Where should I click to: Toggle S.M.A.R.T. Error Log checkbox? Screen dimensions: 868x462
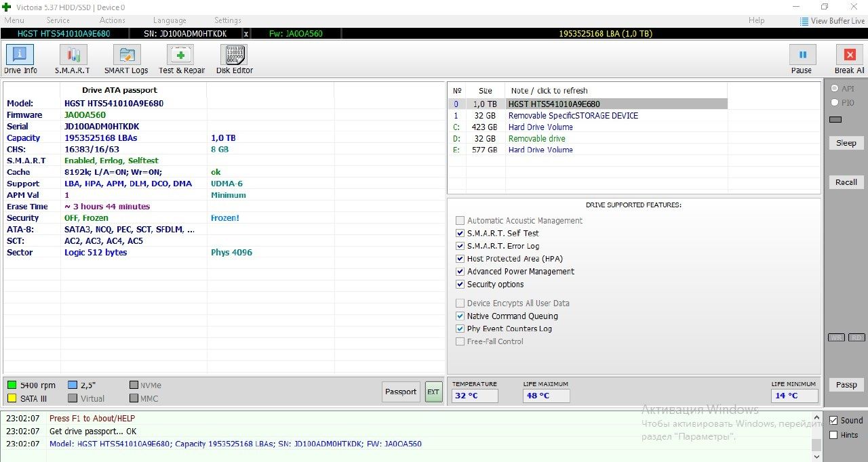coord(460,246)
